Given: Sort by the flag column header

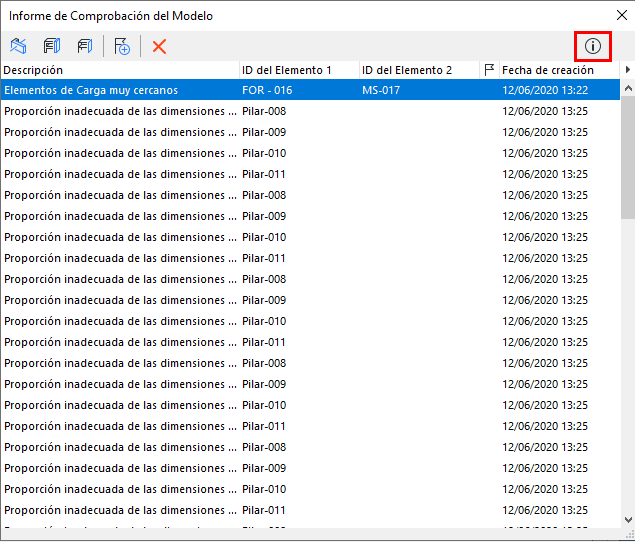Looking at the screenshot, I should [x=489, y=70].
